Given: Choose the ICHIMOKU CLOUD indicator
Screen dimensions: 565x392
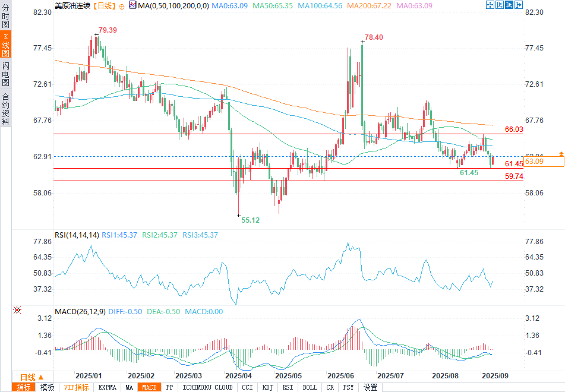Looking at the screenshot, I should pyautogui.click(x=207, y=387).
